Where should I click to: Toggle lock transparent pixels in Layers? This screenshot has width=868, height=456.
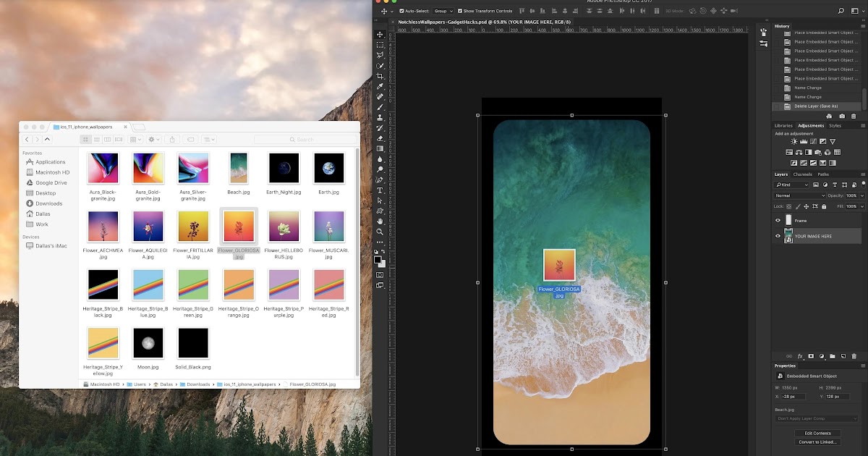789,206
